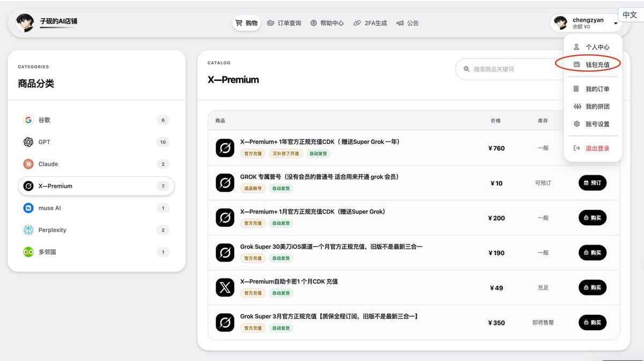Click the receipt icon beside 我的订单
Image resolution: width=644 pixels, height=361 pixels.
pyautogui.click(x=577, y=89)
